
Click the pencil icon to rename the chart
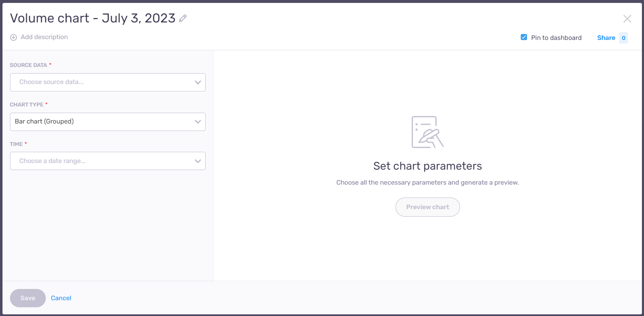point(182,18)
